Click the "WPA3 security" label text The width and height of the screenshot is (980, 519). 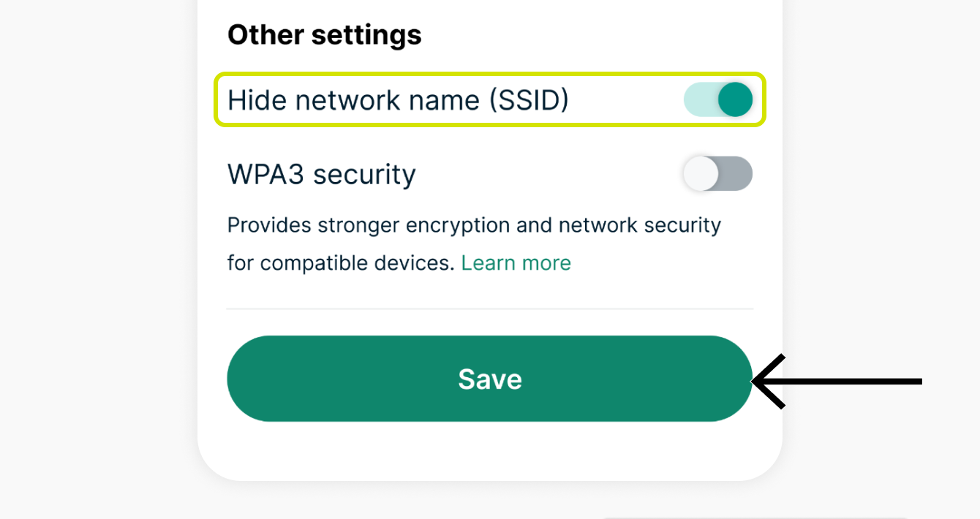pyautogui.click(x=321, y=174)
